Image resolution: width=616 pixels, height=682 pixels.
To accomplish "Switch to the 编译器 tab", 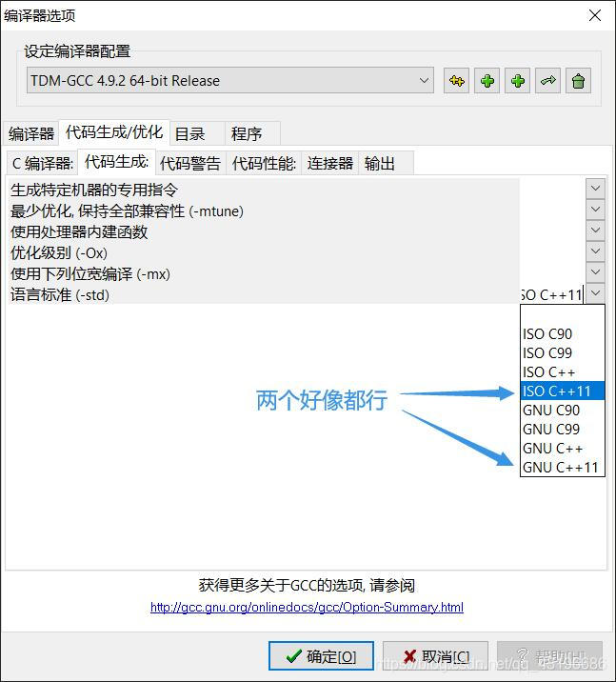I will point(30,133).
